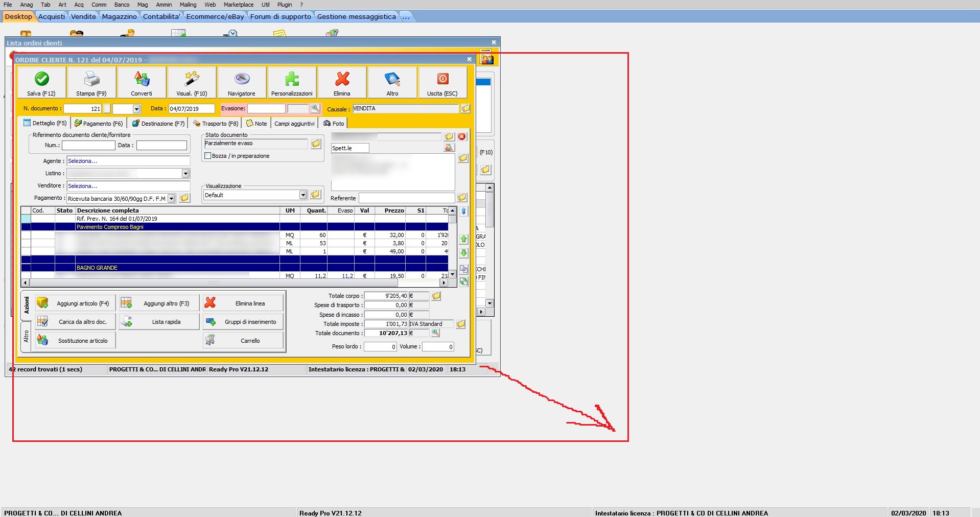Open the Visualizzazione folder icon

315,195
